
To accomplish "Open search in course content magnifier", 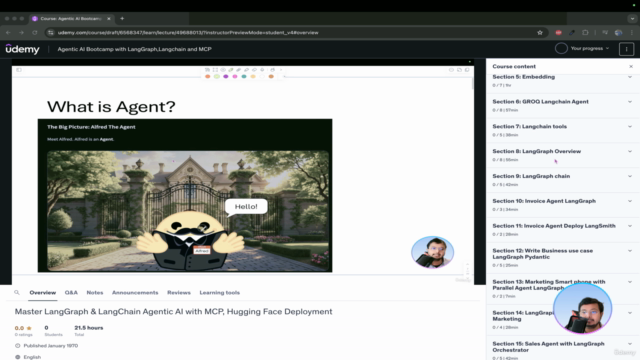I will 17,292.
